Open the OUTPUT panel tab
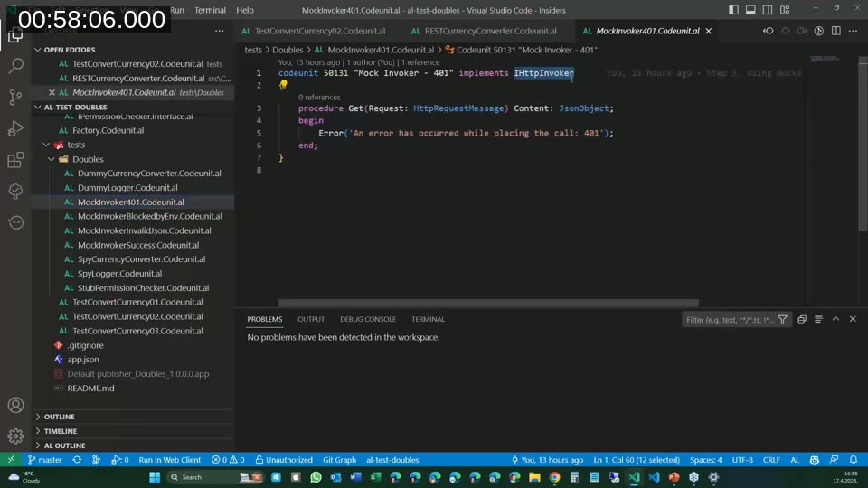This screenshot has width=868, height=488. click(x=311, y=319)
